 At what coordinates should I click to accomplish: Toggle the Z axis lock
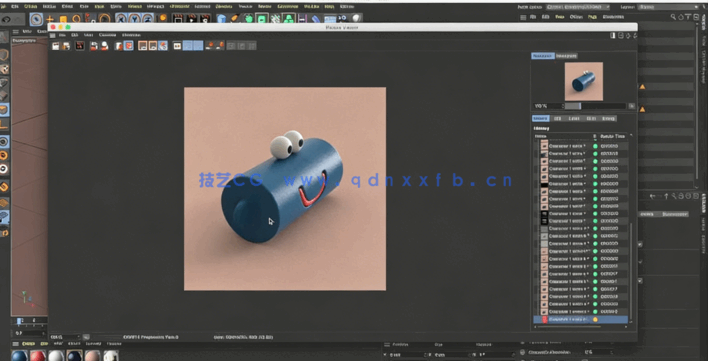coord(147,19)
